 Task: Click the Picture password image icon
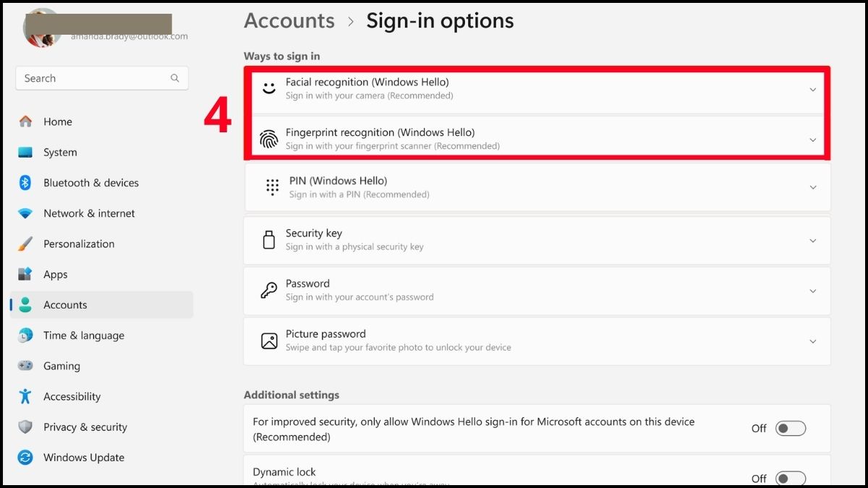point(269,341)
